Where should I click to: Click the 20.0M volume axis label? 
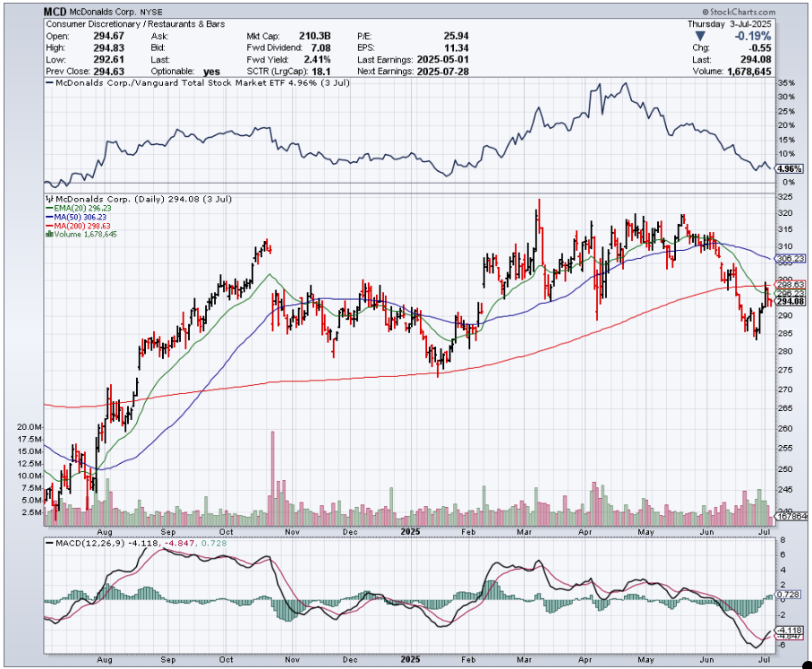(29, 427)
